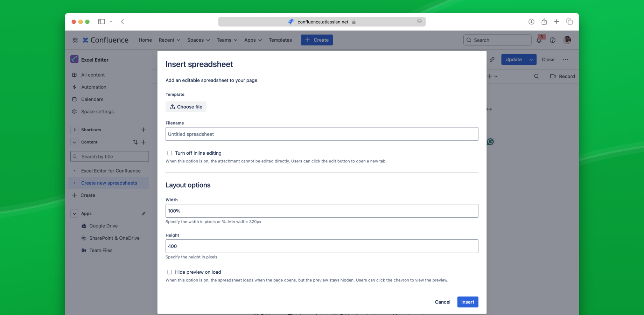This screenshot has height=315, width=644.
Task: Expand the Recent dropdown
Action: pos(169,40)
